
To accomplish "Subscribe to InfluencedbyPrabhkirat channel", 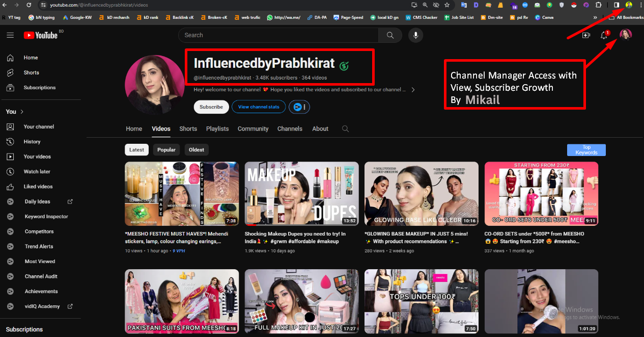I will click(x=211, y=107).
